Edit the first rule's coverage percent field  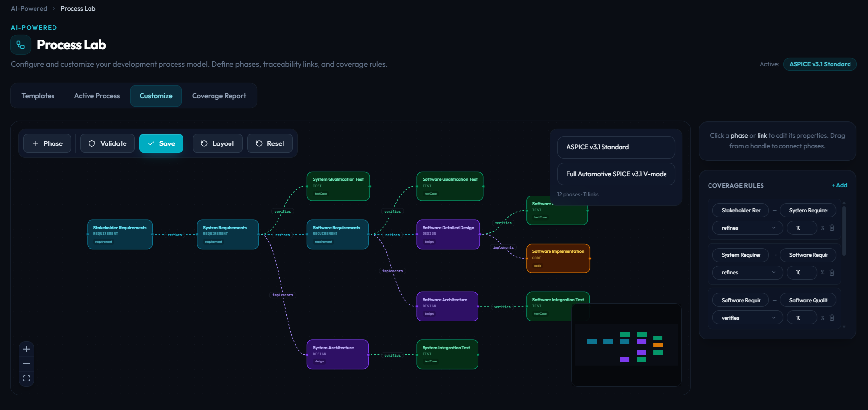point(802,228)
